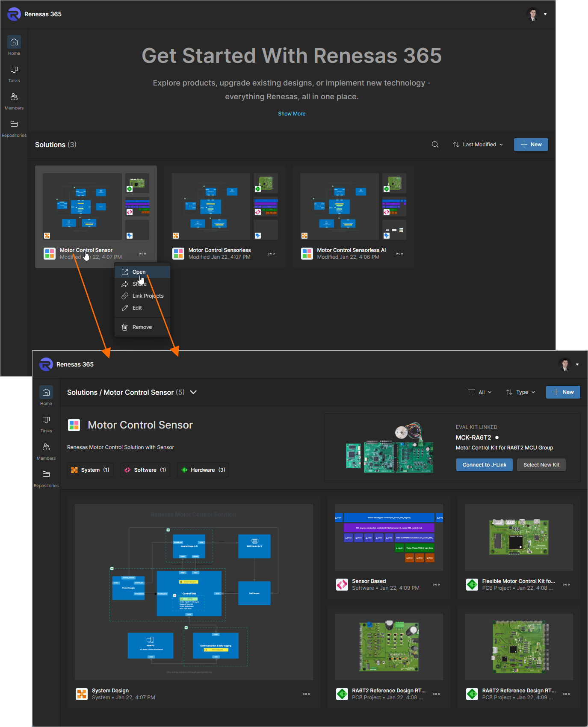Open Repositories in the back window's sidebar
This screenshot has height=727, width=588.
[x=14, y=128]
